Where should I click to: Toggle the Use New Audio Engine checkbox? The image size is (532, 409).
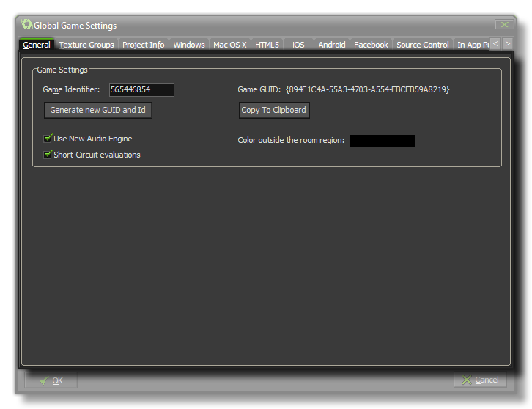click(x=48, y=139)
